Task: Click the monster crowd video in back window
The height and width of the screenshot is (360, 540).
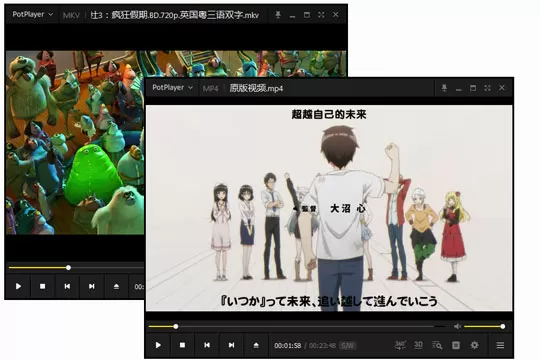Action: [75, 143]
